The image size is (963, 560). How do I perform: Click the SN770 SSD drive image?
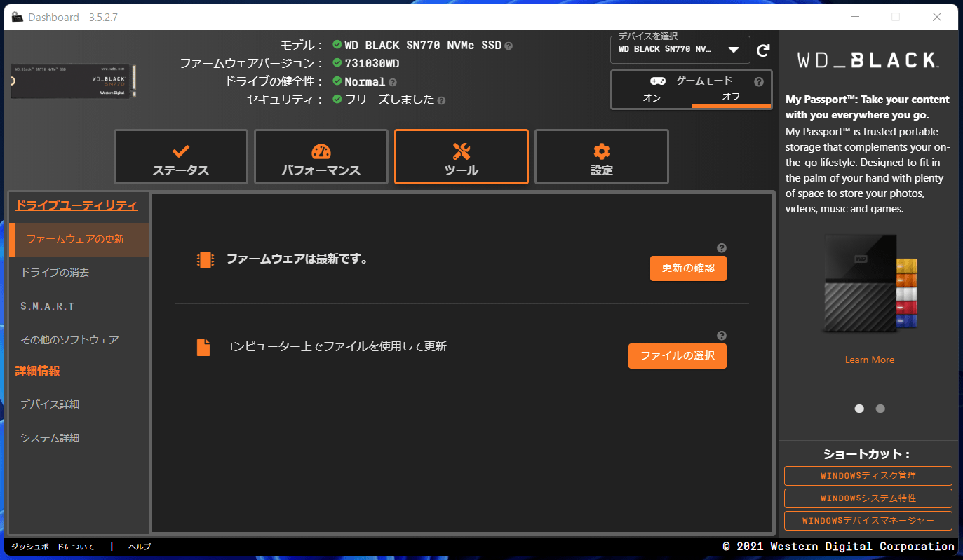74,81
